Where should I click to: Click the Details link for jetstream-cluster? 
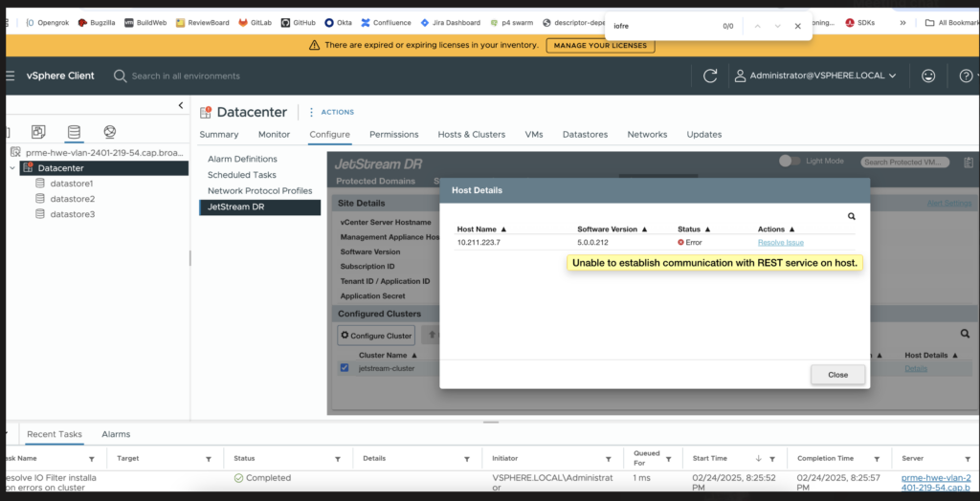[916, 368]
